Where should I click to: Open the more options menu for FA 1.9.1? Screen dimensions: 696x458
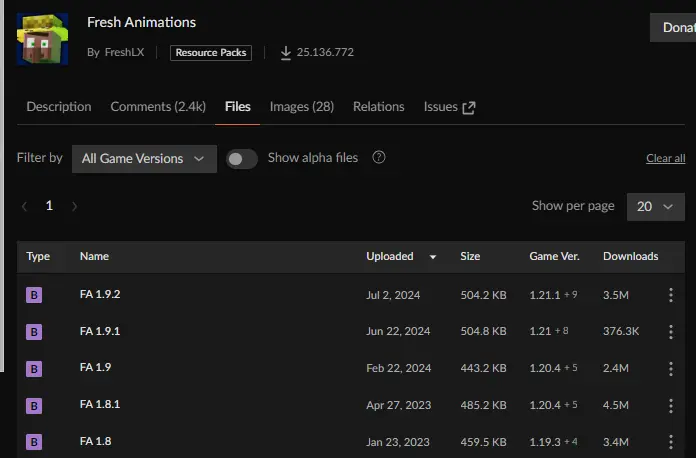coord(671,332)
